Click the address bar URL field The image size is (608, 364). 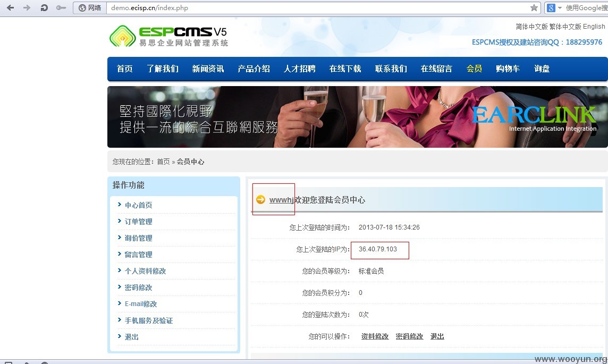314,8
